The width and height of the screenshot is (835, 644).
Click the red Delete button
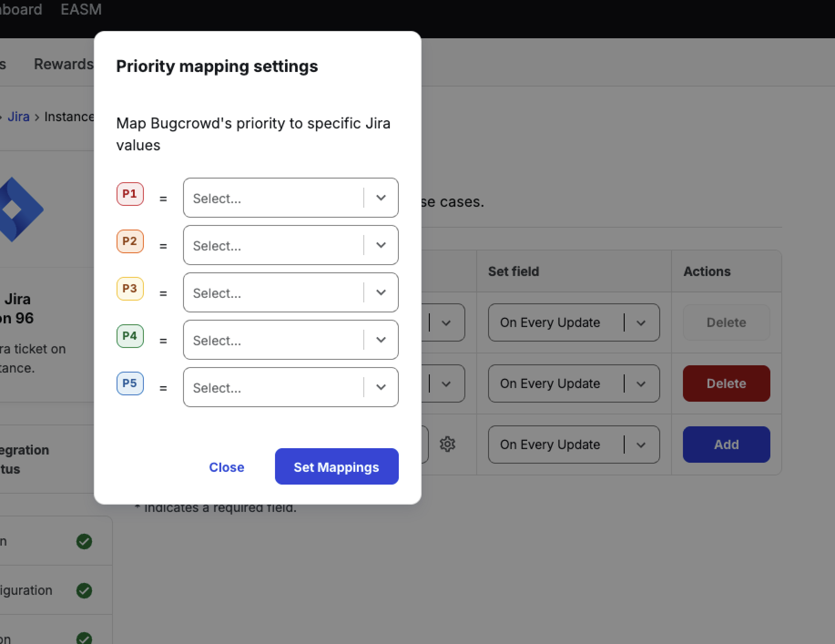(x=726, y=383)
